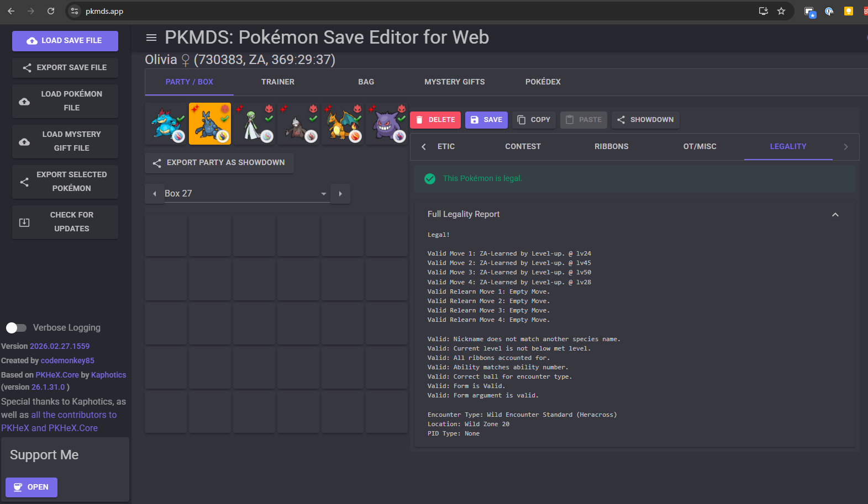The width and height of the screenshot is (868, 504).
Task: Select the Charizard party slot
Action: 343,124
